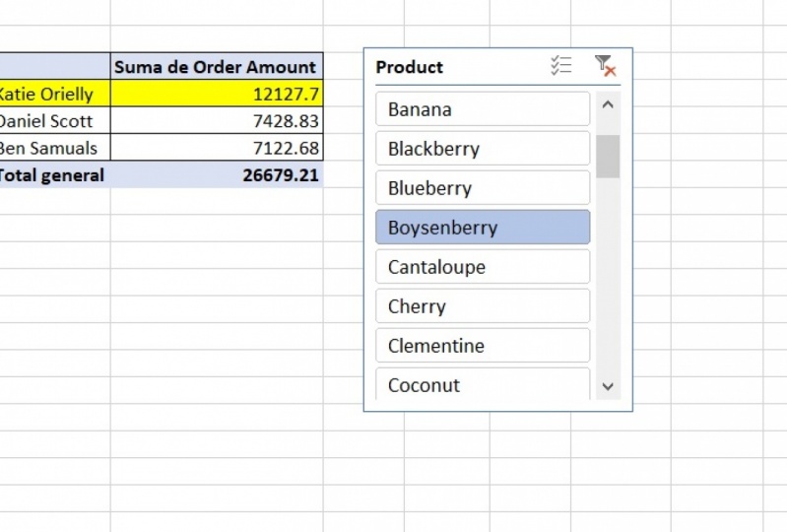The height and width of the screenshot is (532, 787).
Task: Select the 26679.21 grand total cell
Action: point(217,174)
